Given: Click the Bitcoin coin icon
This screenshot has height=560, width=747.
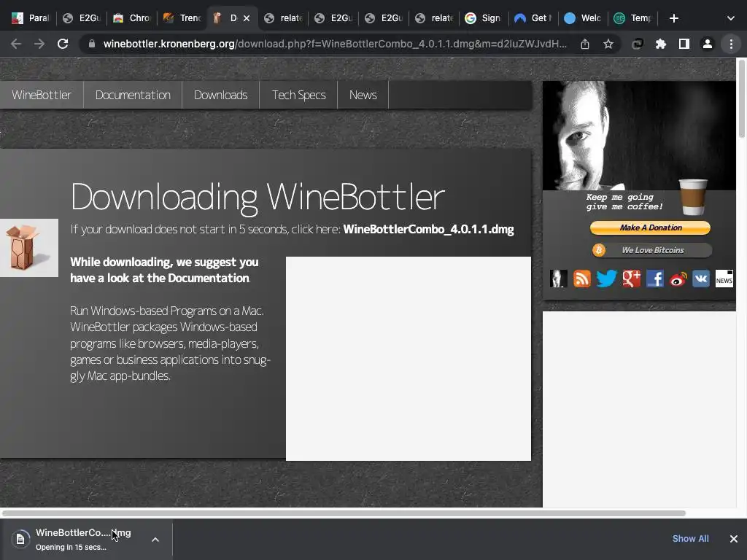Looking at the screenshot, I should click(x=599, y=250).
